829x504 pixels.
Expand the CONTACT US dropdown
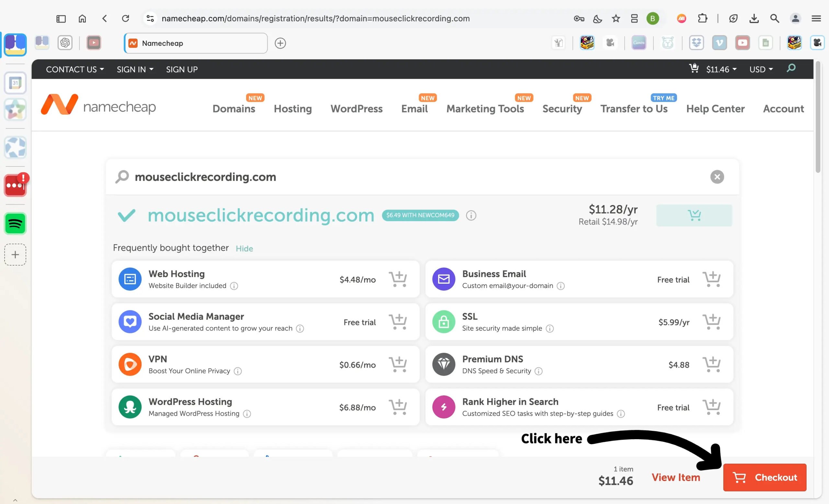pos(75,69)
